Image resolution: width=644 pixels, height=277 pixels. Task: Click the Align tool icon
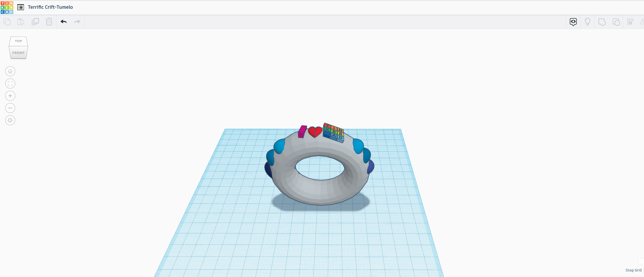click(x=631, y=22)
